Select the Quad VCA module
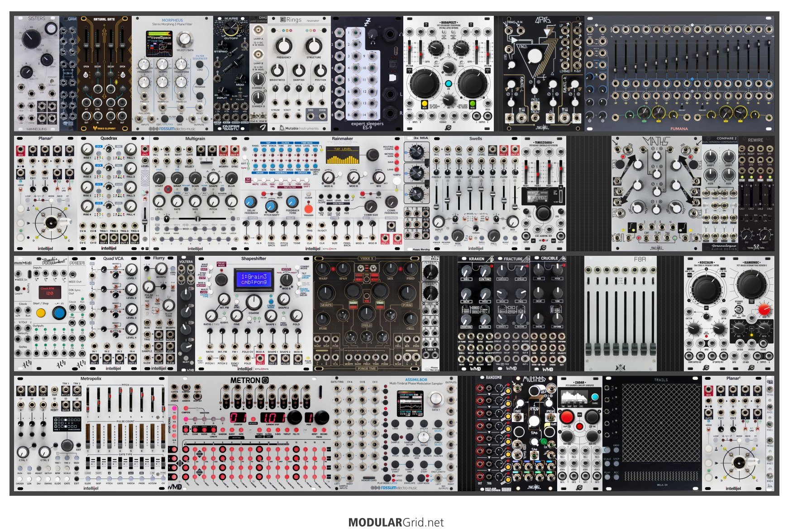Image resolution: width=793 pixels, height=532 pixels. coord(113,313)
